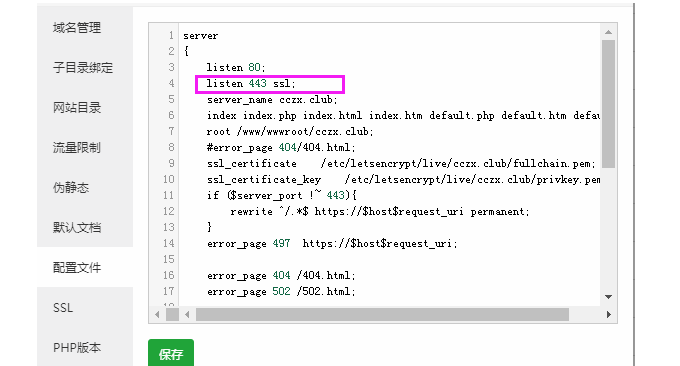Click the inner horizontal scroll left arrow
Image resolution: width=680 pixels, height=366 pixels.
(x=187, y=314)
